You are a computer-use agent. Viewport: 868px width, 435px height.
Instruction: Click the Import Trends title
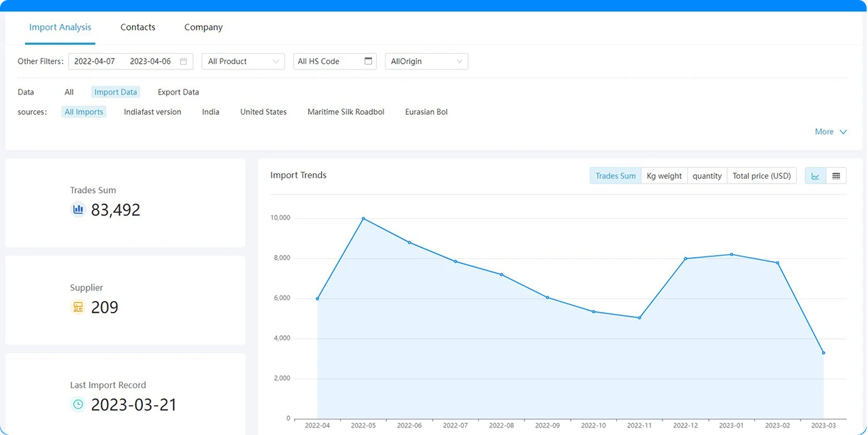[x=298, y=175]
